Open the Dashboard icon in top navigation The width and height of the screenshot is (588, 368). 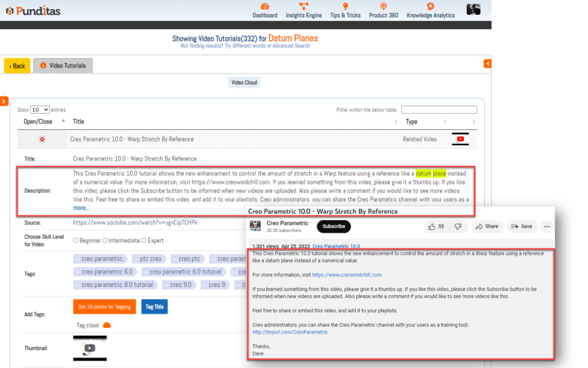[264, 6]
